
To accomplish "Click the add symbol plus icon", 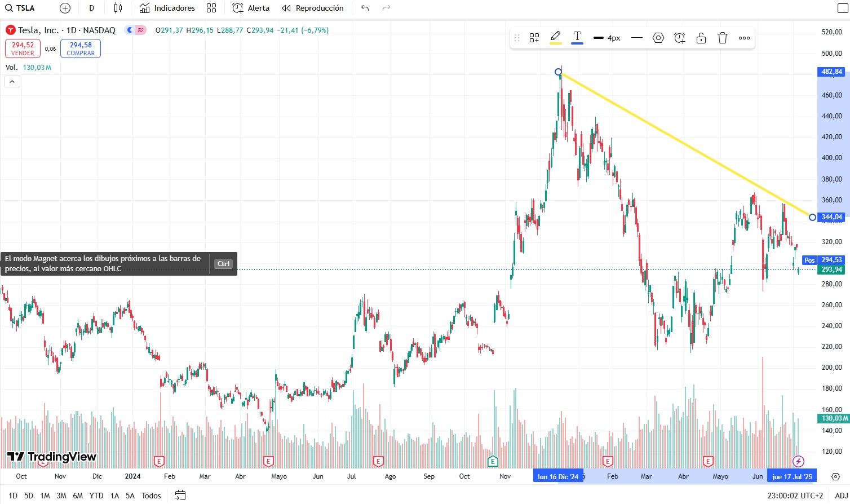I will coord(65,8).
